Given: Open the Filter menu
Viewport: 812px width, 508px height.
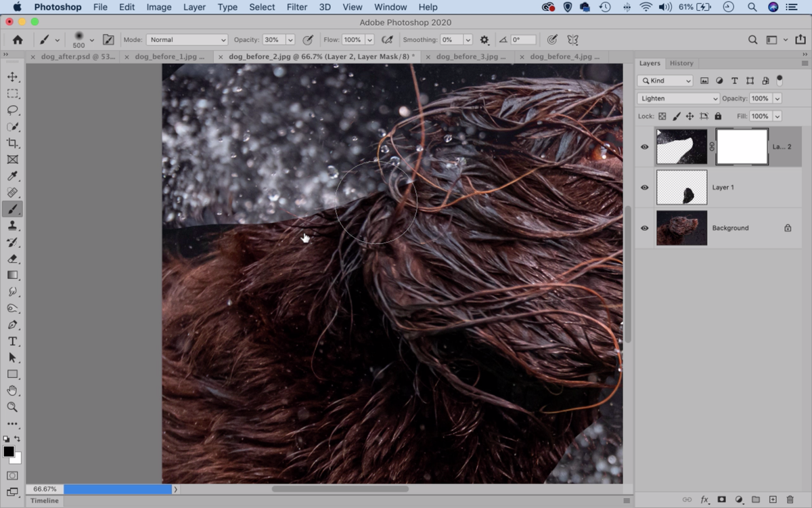Looking at the screenshot, I should pyautogui.click(x=296, y=7).
